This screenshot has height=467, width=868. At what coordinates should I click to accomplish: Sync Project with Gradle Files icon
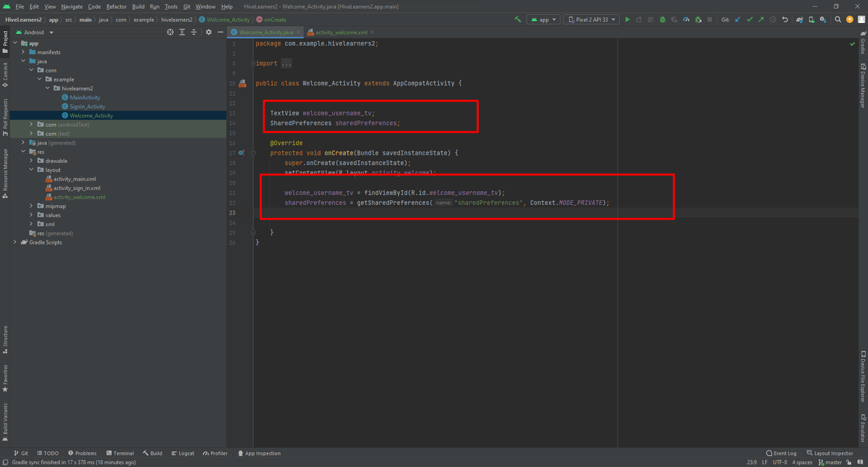click(800, 20)
